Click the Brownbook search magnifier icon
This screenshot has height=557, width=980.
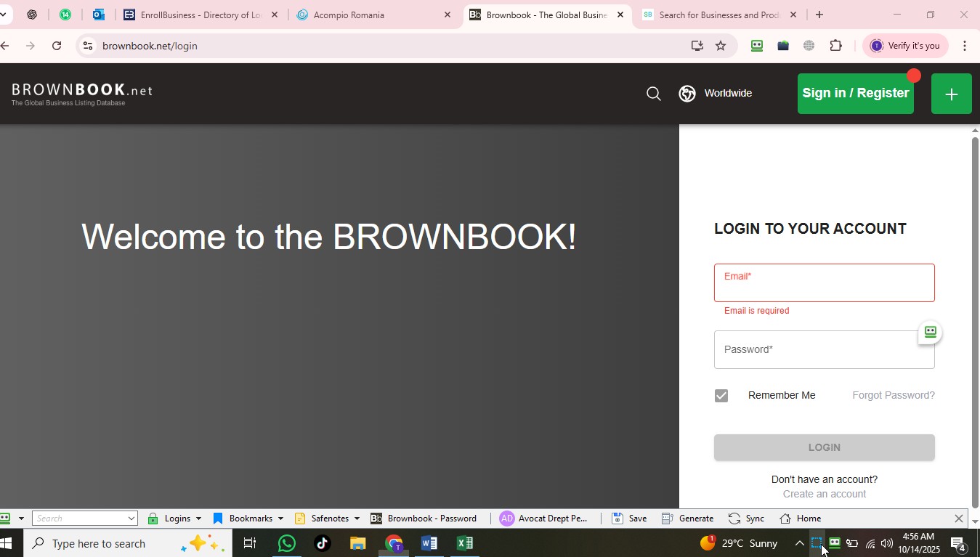coord(653,94)
